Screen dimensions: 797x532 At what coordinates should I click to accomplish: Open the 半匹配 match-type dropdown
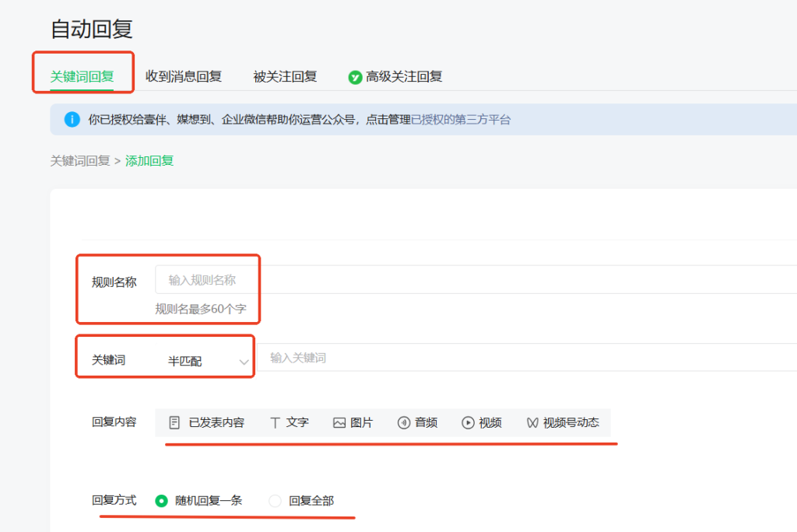click(208, 361)
